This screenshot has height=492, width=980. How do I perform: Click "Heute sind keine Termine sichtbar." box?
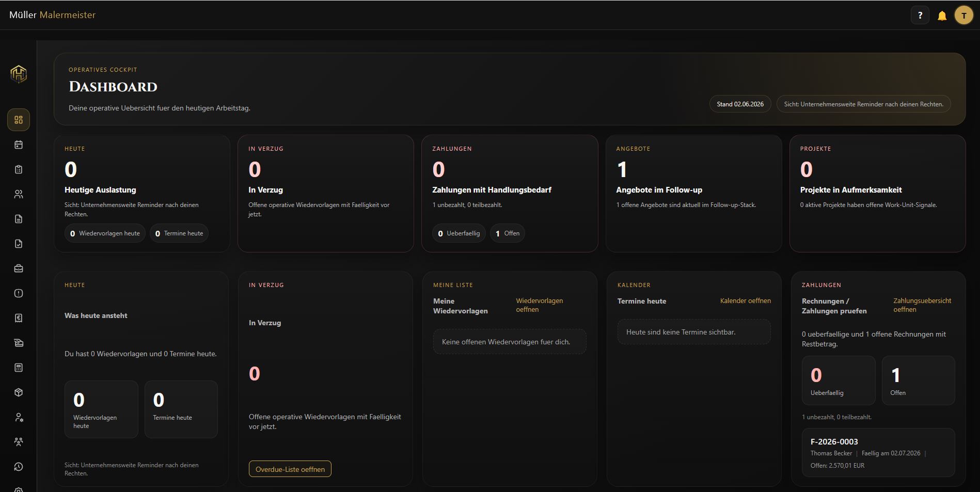[x=694, y=332]
